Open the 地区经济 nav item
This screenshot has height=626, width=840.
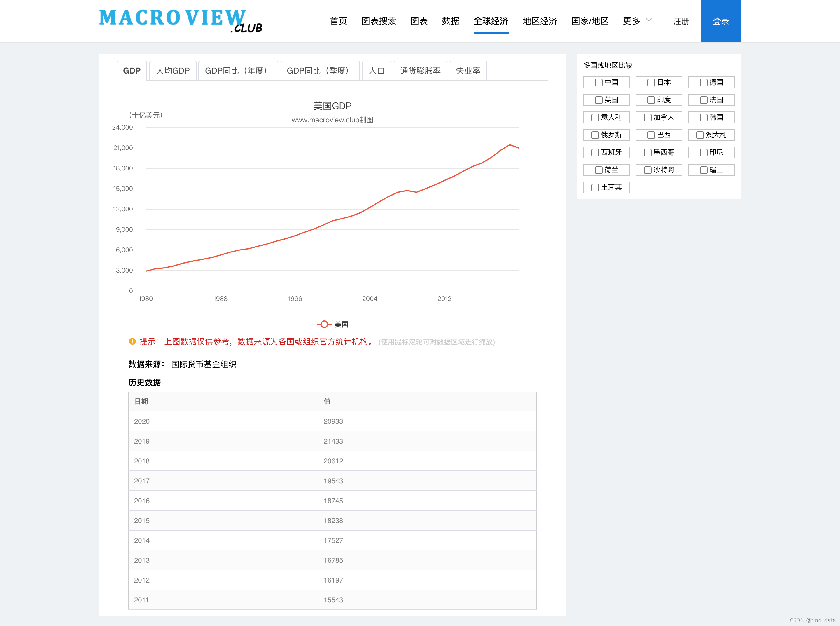tap(540, 21)
